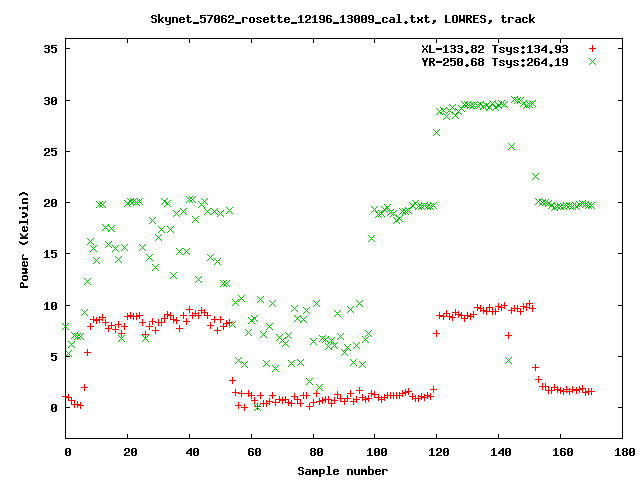
Task: Select the YR-250.68 Tsys:264.19 legend entry
Action: tap(495, 62)
